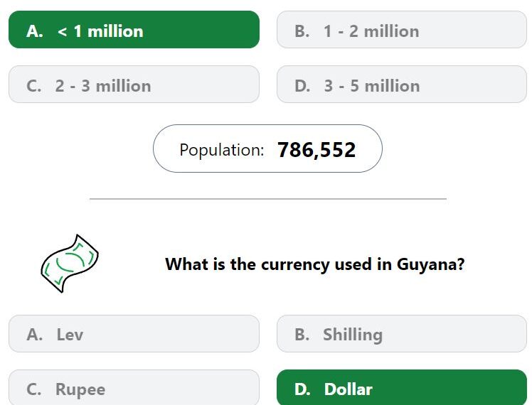This screenshot has width=532, height=405.
Task: Choose 'Lev' as the currency answer
Action: click(x=134, y=333)
